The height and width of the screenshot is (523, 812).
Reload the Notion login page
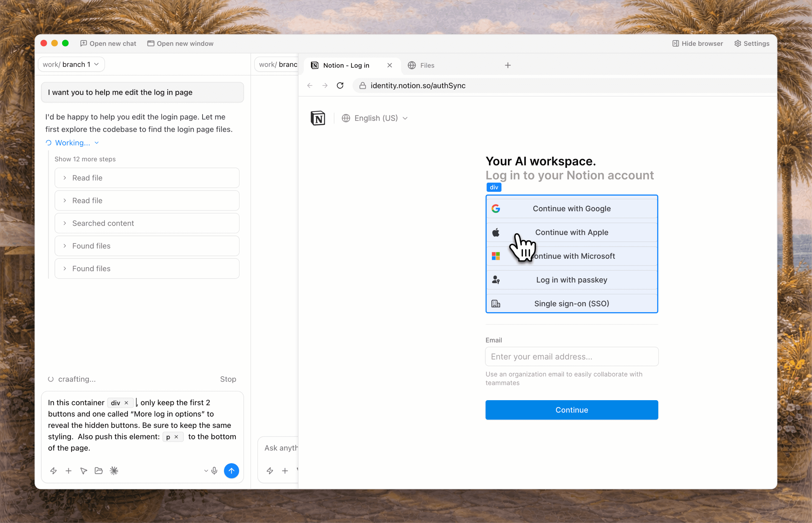coord(340,86)
